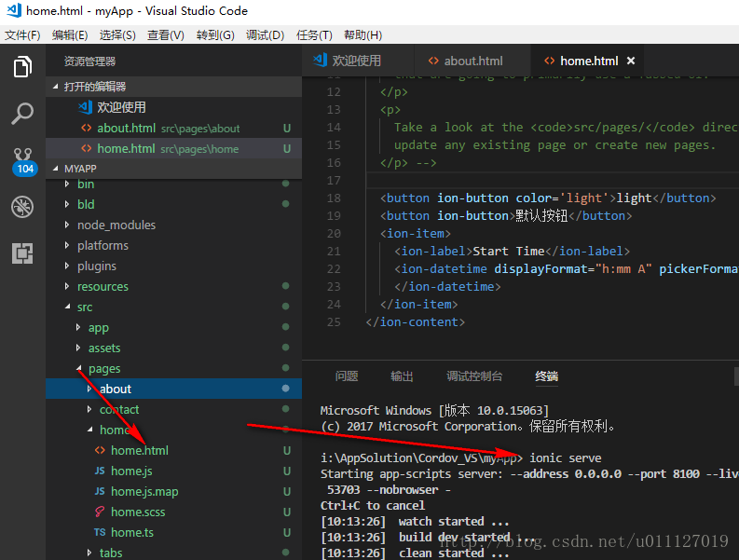
Task: Select home.html in open editors list
Action: (173, 148)
